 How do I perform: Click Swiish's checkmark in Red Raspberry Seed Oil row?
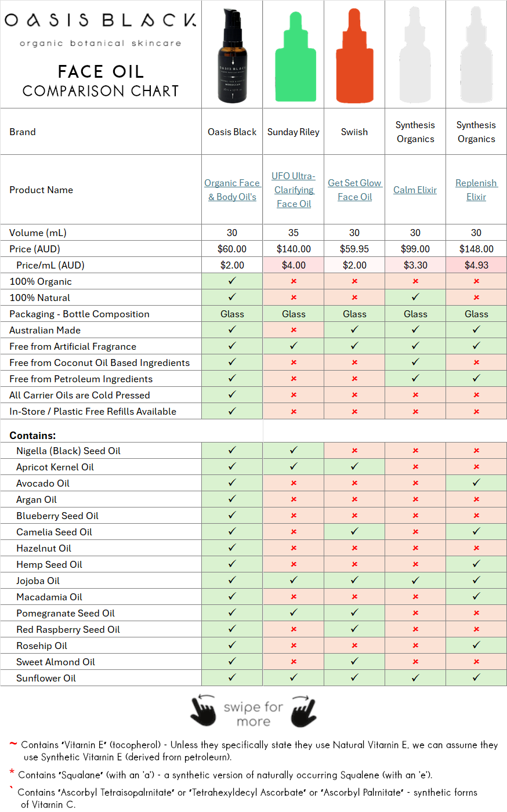(354, 629)
